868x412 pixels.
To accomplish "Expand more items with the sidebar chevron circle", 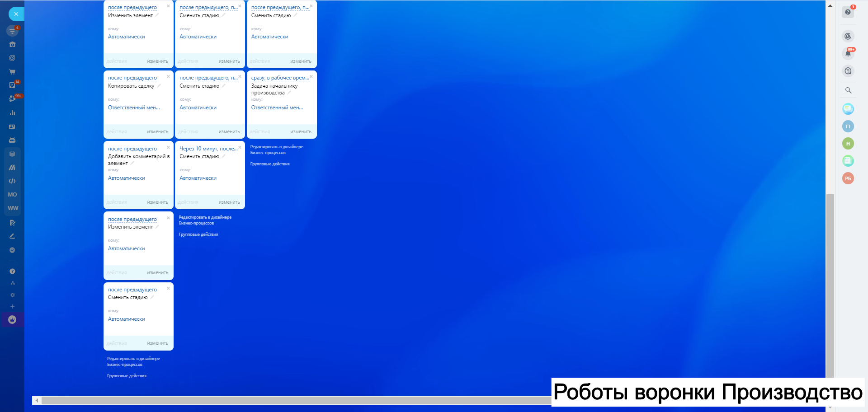I will click(12, 250).
